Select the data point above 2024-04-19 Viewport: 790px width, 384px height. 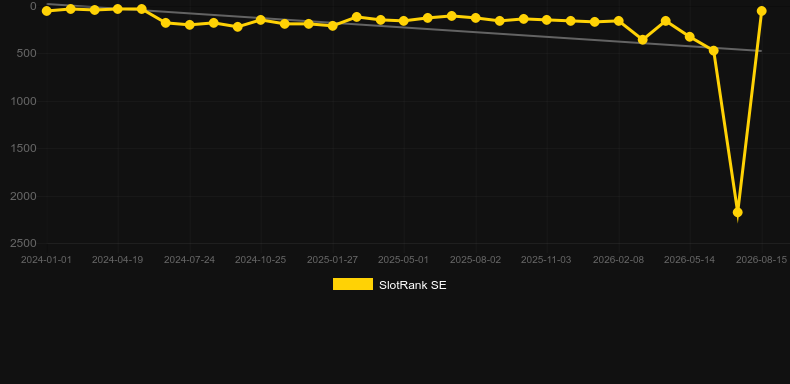118,9
